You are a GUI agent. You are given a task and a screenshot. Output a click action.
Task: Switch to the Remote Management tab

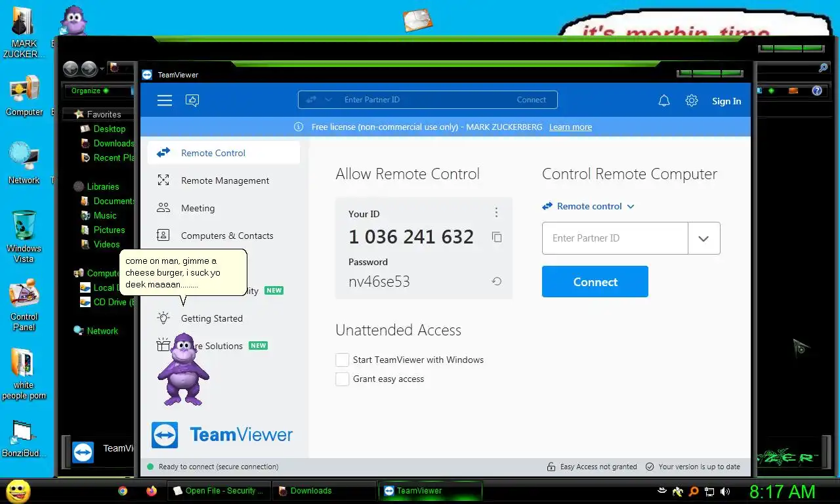(x=224, y=180)
